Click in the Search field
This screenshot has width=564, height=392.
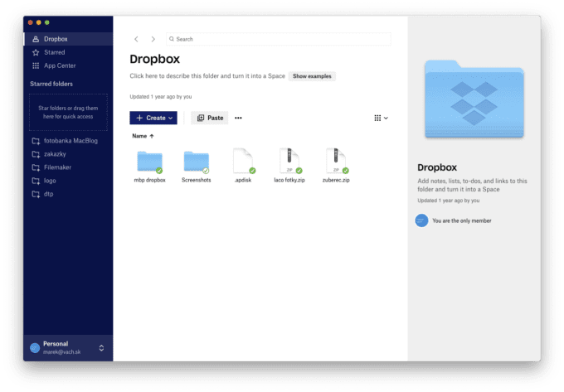point(278,39)
